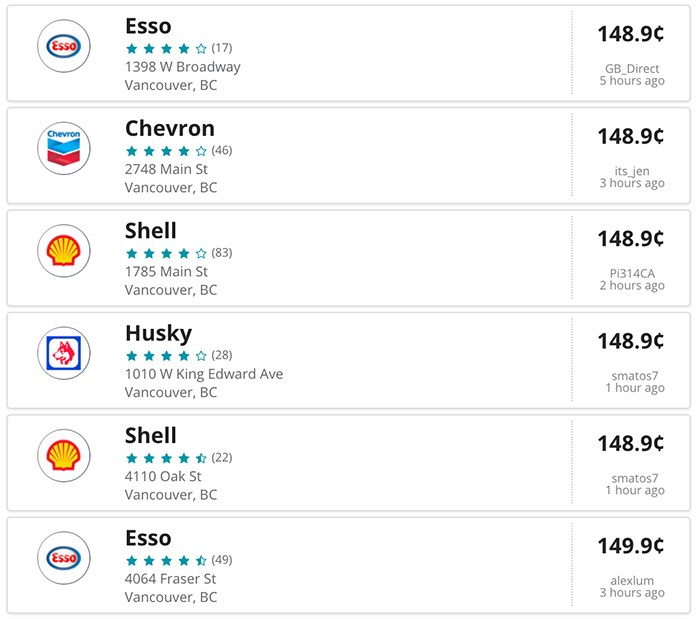Viewport: 700px width, 619px height.
Task: Select the 149.9¢ price at Esso
Action: tap(631, 546)
